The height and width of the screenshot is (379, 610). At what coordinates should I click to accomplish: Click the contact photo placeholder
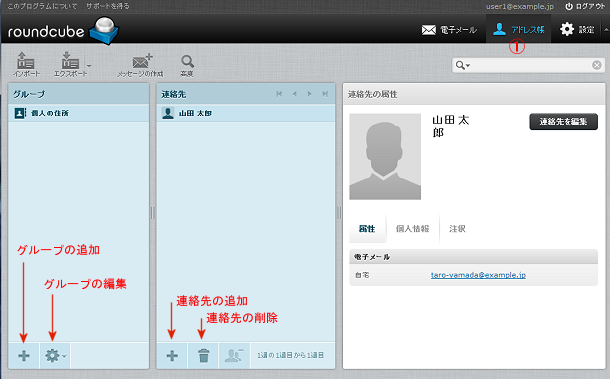point(385,156)
